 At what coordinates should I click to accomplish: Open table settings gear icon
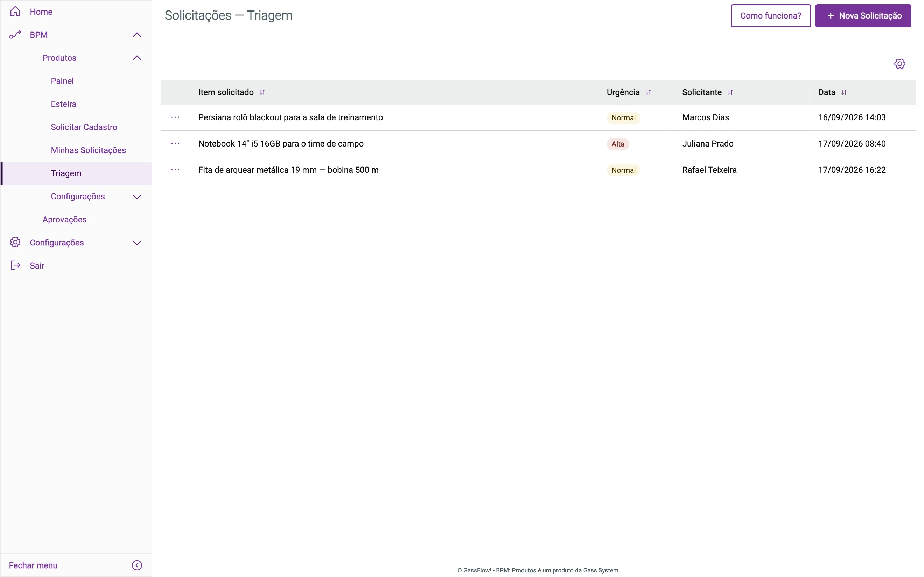899,64
